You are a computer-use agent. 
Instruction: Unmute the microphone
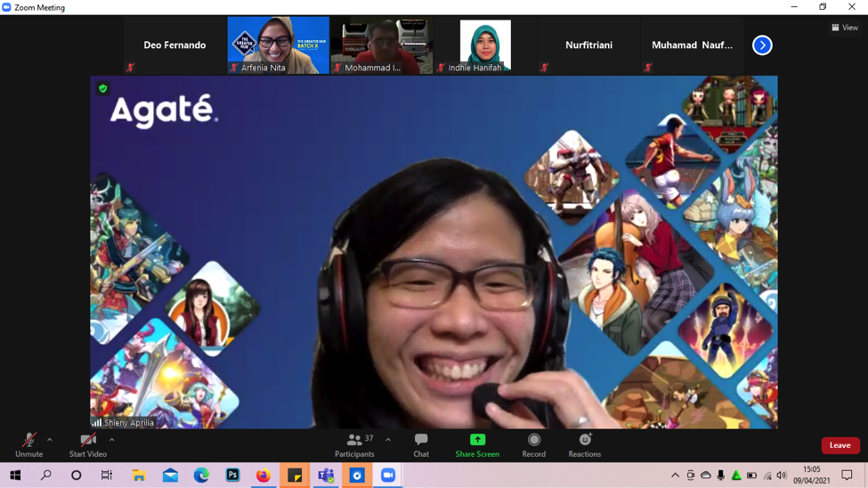28,445
